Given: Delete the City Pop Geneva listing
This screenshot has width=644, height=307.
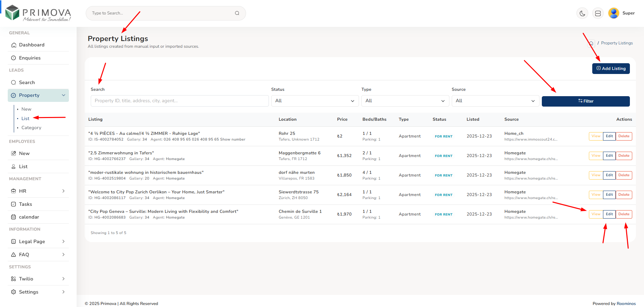Looking at the screenshot, I should [624, 214].
